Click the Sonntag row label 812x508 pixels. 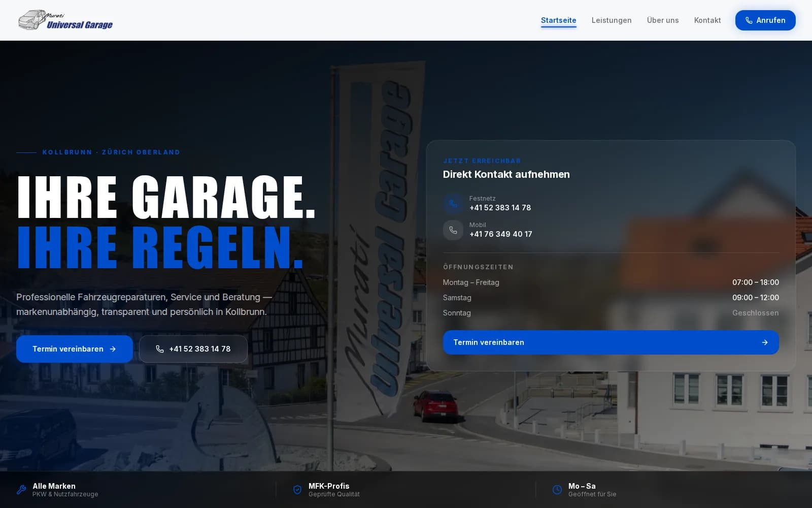457,313
